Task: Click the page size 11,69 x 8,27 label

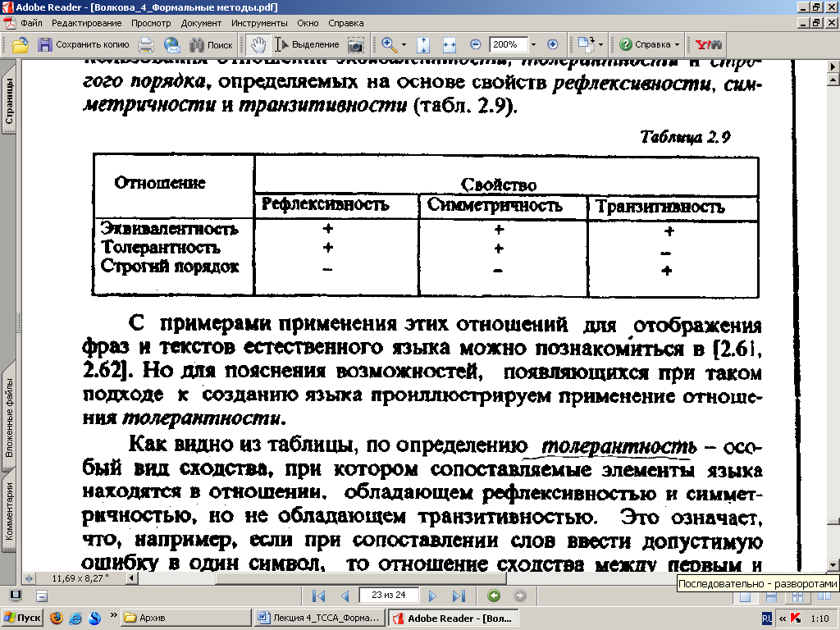Action: click(x=80, y=578)
